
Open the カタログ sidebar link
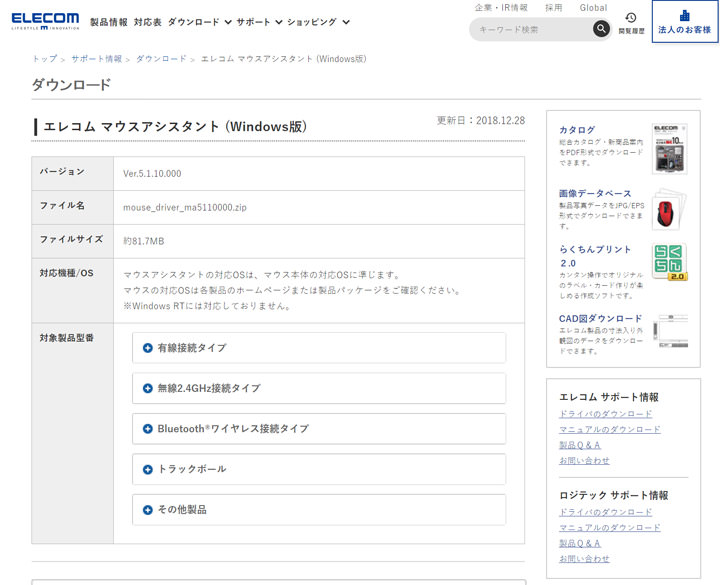[577, 129]
